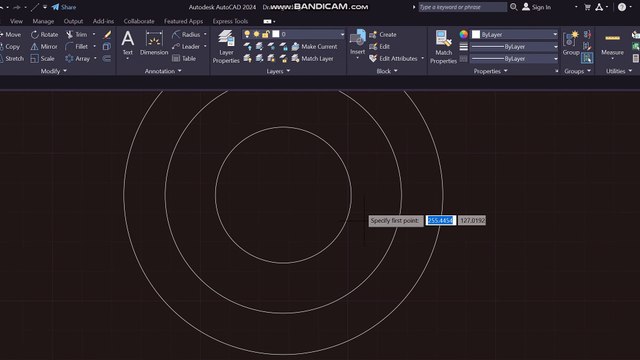Click Match Layer icon
This screenshot has height=360, width=640.
313,59
